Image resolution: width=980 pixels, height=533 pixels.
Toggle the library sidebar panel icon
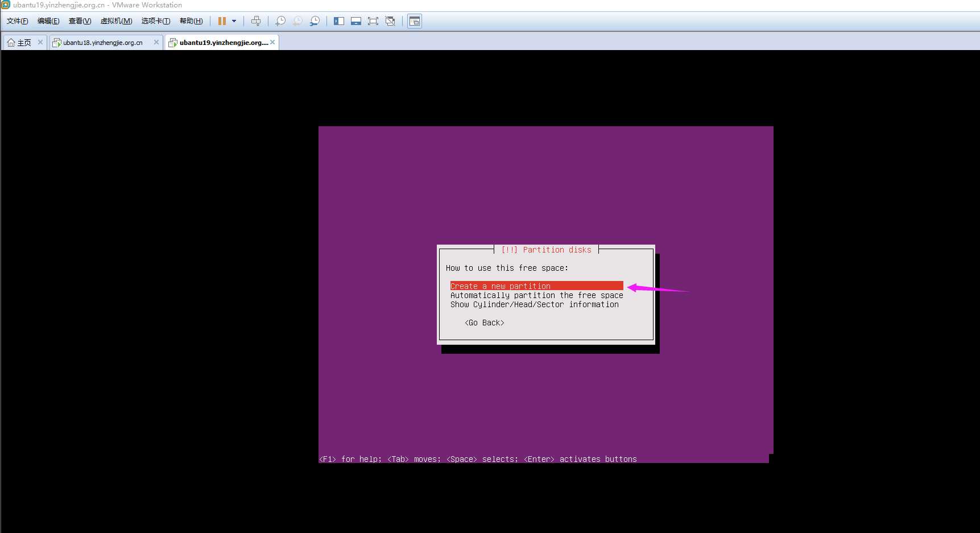339,21
